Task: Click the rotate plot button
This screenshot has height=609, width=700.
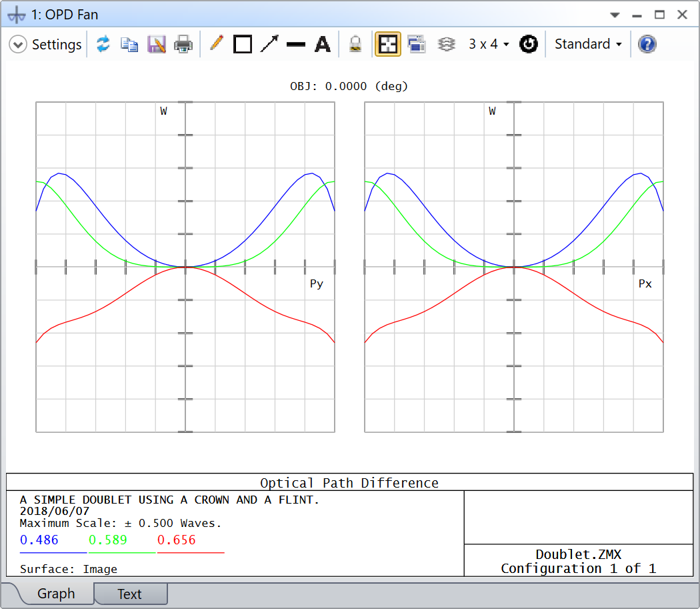Action: [529, 44]
